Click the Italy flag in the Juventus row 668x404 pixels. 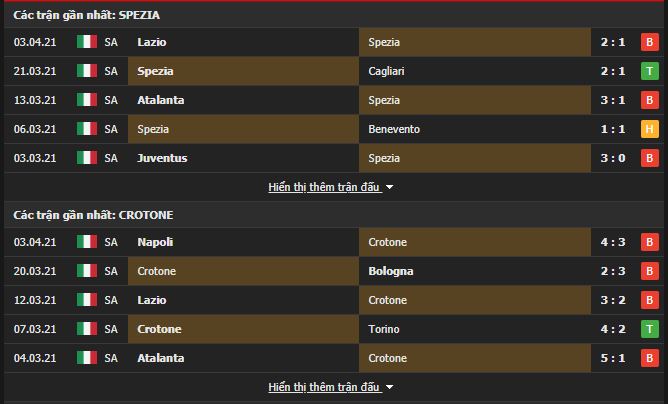click(x=87, y=158)
